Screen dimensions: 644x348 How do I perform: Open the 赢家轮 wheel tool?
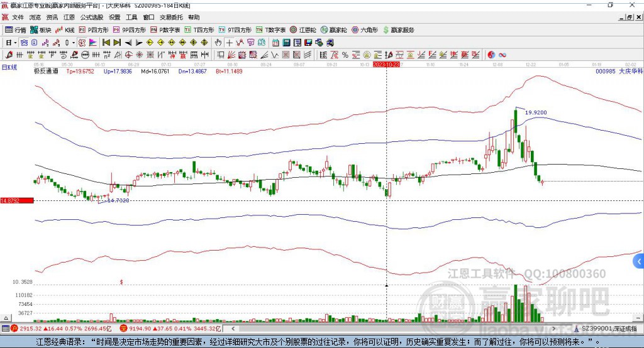(x=333, y=30)
